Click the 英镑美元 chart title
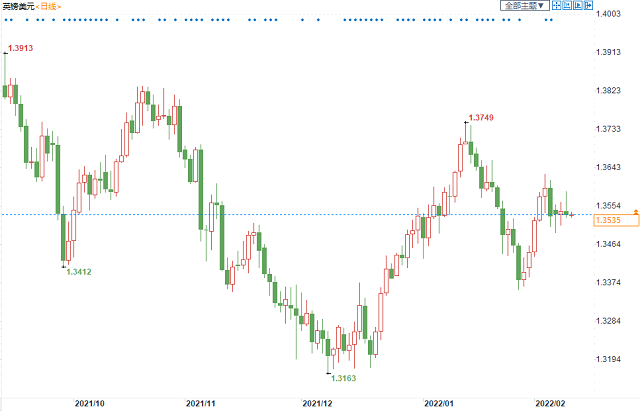 [x=17, y=7]
